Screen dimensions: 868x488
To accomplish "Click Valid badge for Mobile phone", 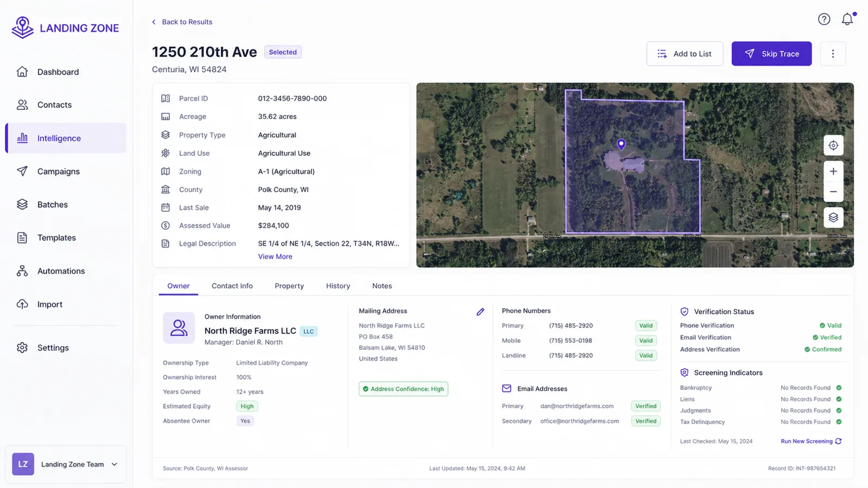I will point(646,341).
